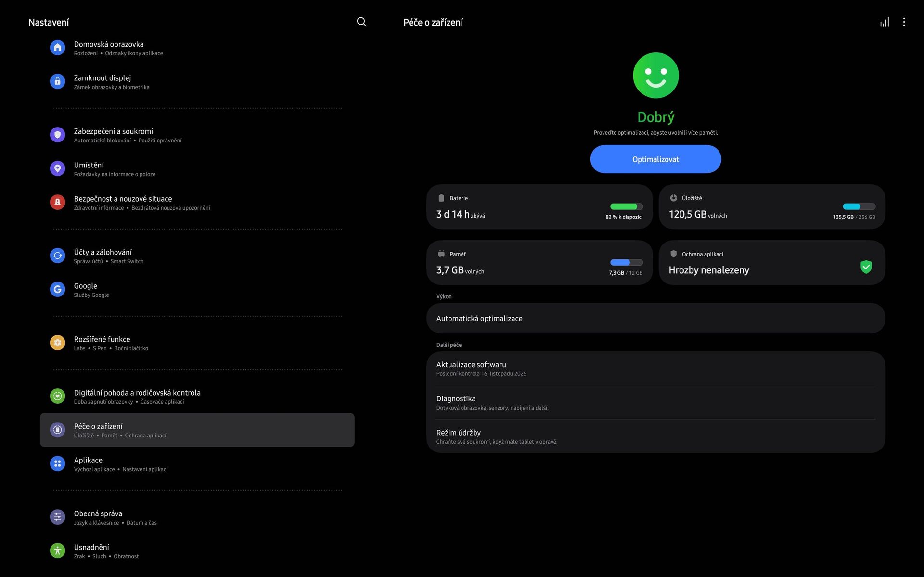Click the search magnifier icon in Nastavení
Screen dimensions: 924x577
pyautogui.click(x=361, y=22)
